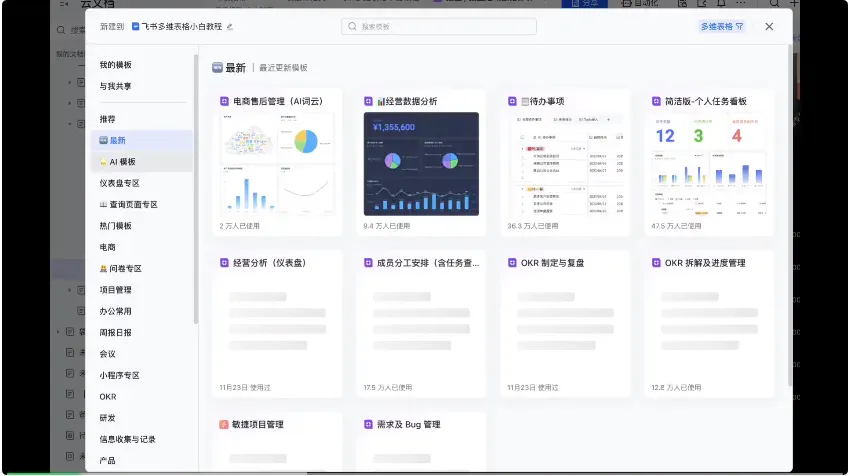Click purple icon beside 经营分析（仪表盘）
The width and height of the screenshot is (849, 476).
tap(224, 263)
